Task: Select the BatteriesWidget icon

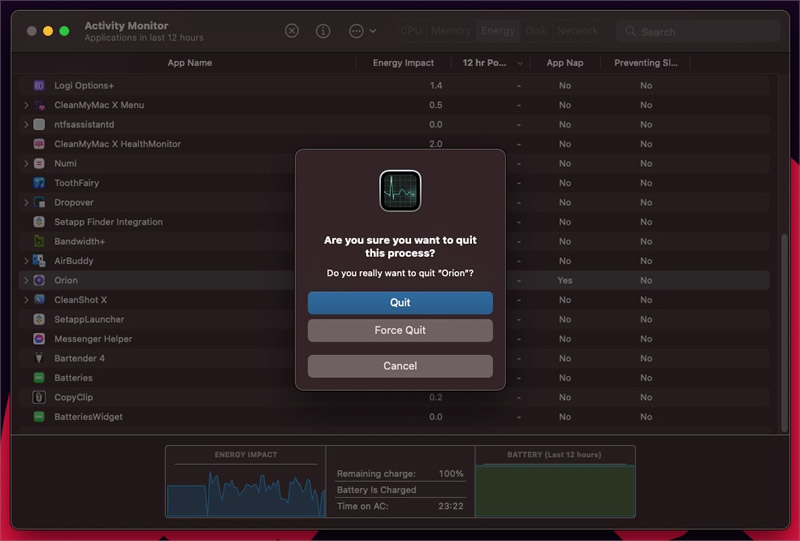Action: click(x=39, y=417)
